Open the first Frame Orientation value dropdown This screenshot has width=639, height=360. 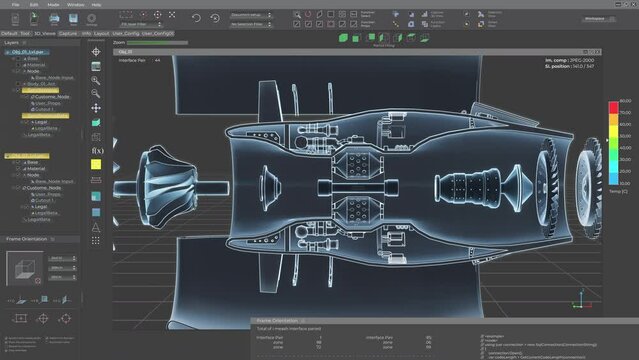(x=62, y=258)
